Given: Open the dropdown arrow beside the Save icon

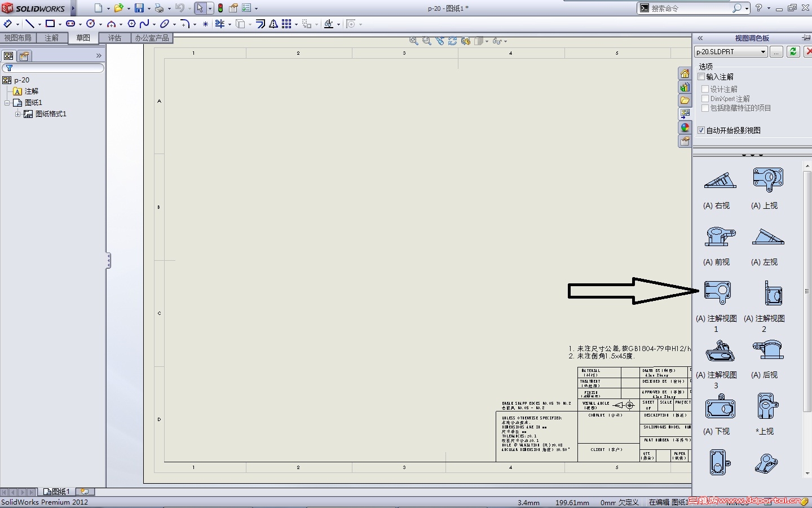Looking at the screenshot, I should point(149,8).
